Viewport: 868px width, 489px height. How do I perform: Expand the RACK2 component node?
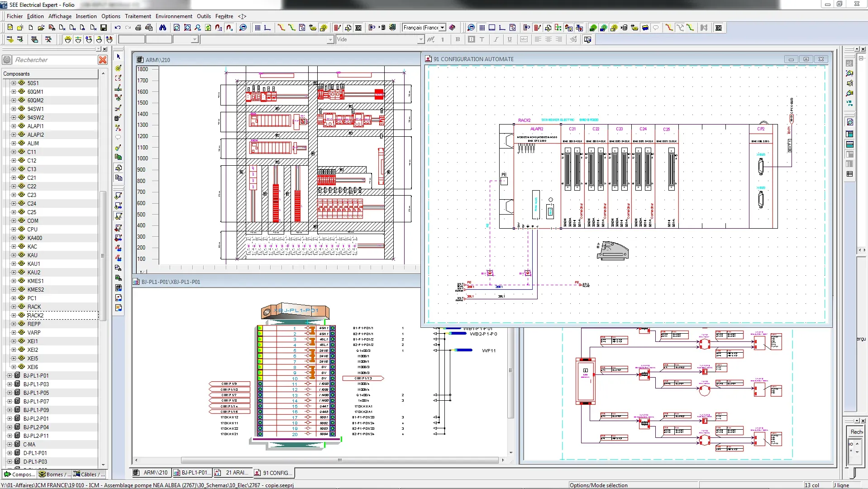[14, 315]
